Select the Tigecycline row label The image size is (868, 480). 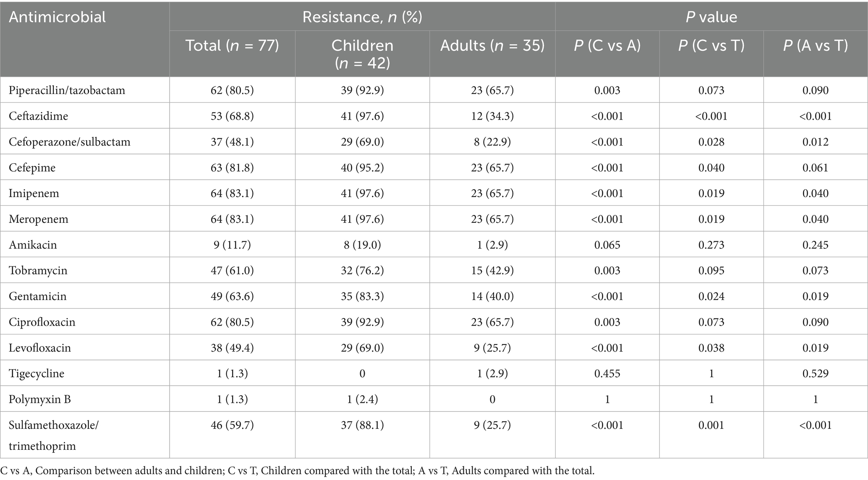(37, 373)
